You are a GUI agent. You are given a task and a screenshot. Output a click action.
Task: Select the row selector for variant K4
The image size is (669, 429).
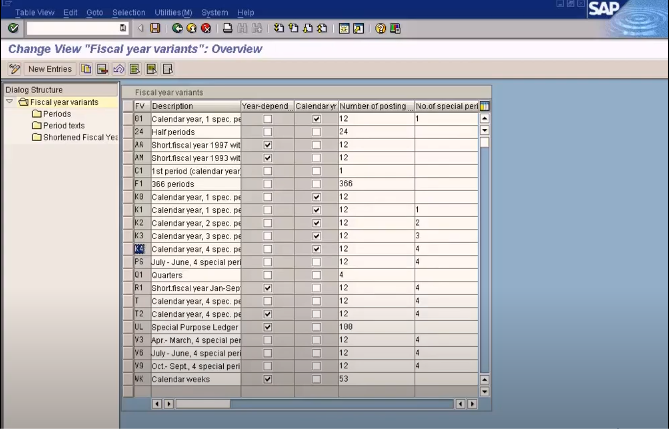point(128,249)
